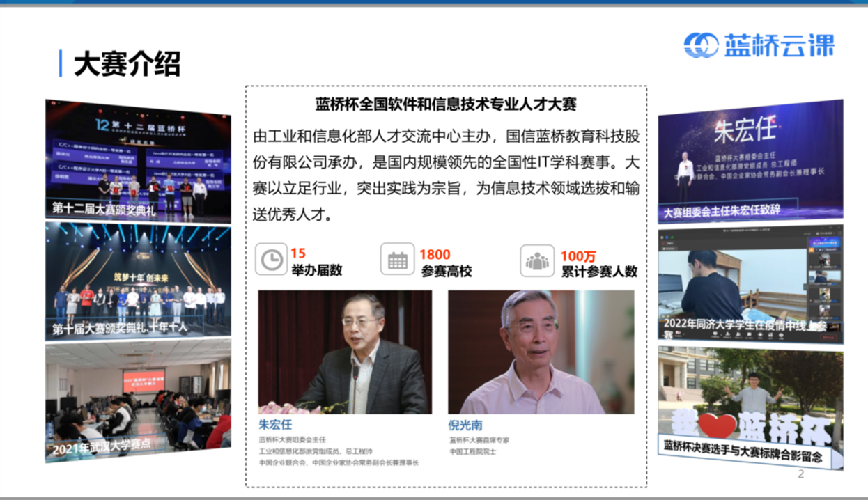Click the label 参赛高校
Screen dimensions: 868x500
(447, 272)
